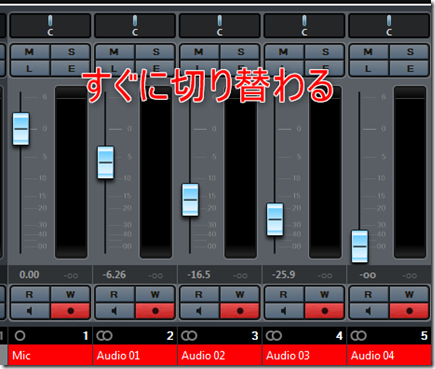The width and height of the screenshot is (435, 369).
Task: Mute the Audio 02 channel
Action: click(x=199, y=52)
